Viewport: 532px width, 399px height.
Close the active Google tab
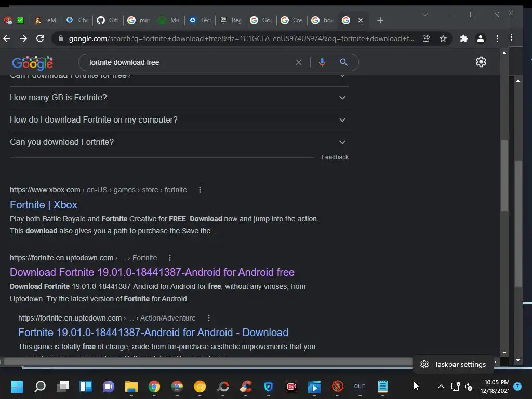(x=361, y=20)
